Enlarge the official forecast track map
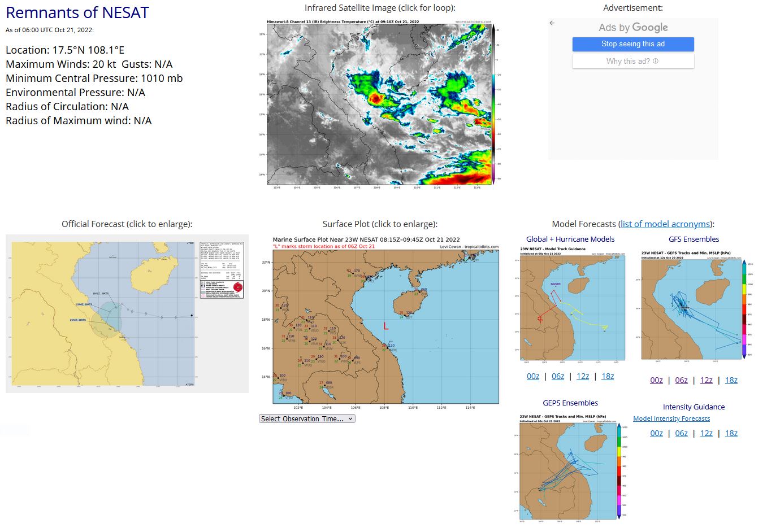 pyautogui.click(x=127, y=313)
